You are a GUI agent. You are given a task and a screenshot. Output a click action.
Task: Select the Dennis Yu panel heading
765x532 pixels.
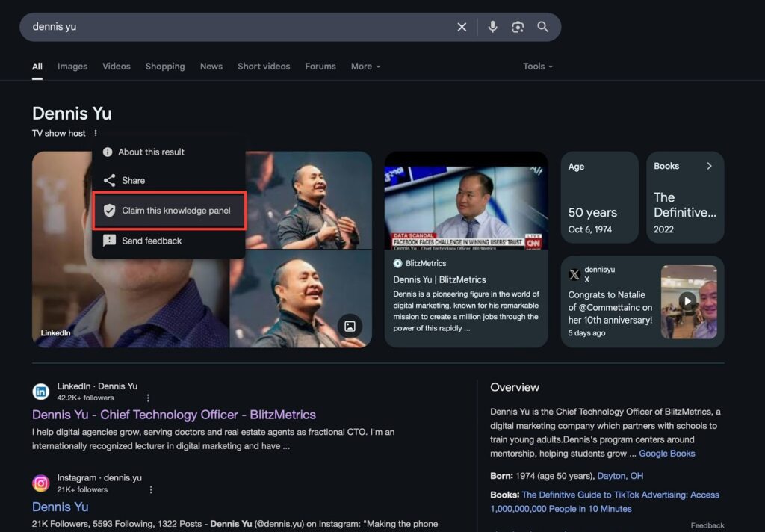(72, 114)
